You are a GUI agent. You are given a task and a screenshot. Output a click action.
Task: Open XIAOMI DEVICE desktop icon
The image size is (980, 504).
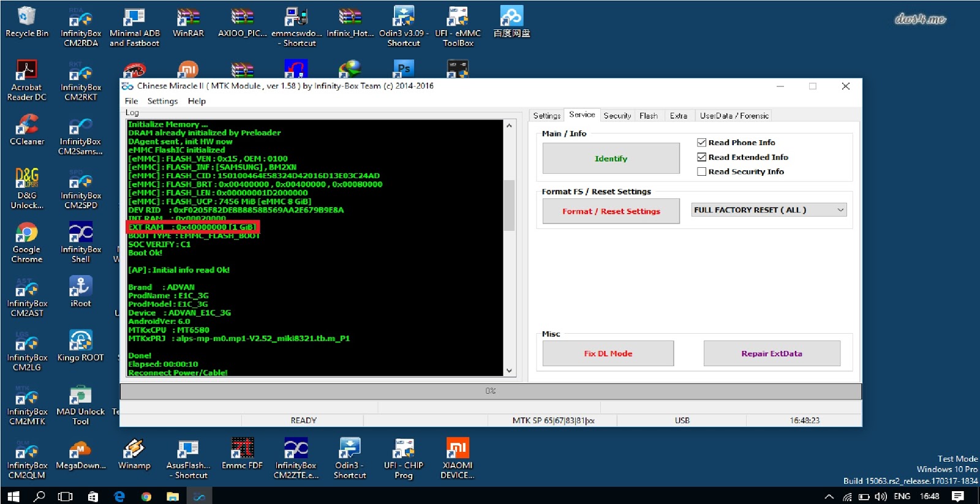click(458, 459)
